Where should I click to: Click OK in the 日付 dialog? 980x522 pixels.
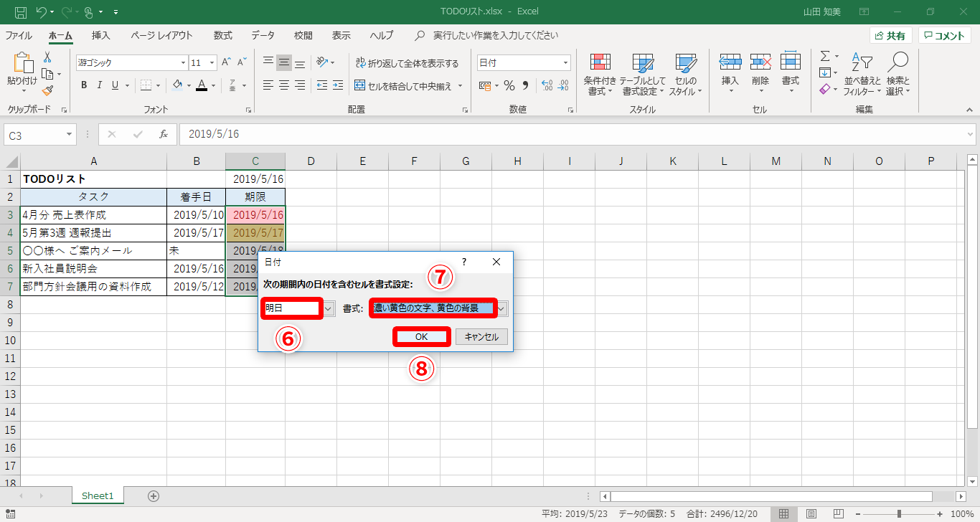tap(422, 336)
